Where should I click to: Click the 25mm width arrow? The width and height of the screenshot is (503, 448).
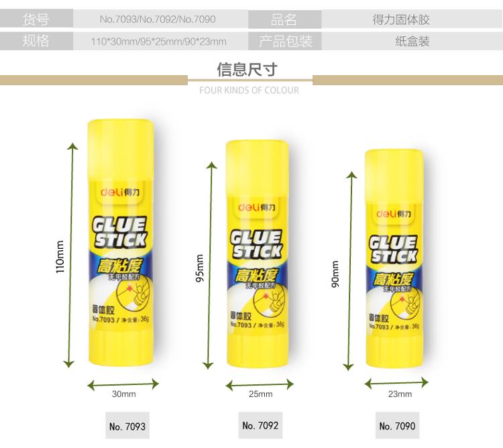coord(260,384)
